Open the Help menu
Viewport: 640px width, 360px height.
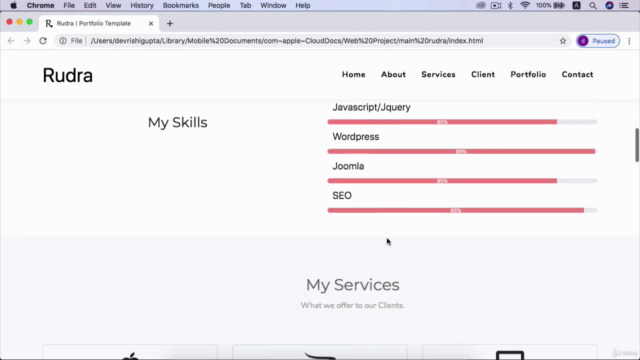click(303, 5)
